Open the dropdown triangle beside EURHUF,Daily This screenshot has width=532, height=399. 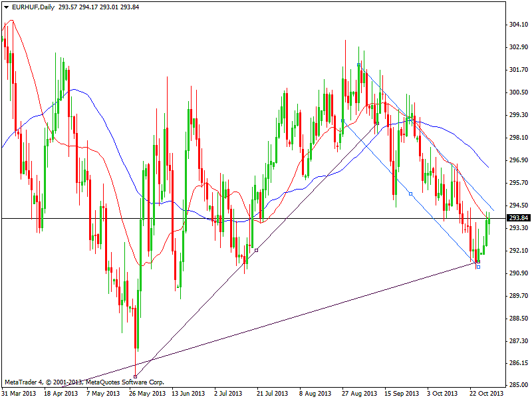point(5,7)
